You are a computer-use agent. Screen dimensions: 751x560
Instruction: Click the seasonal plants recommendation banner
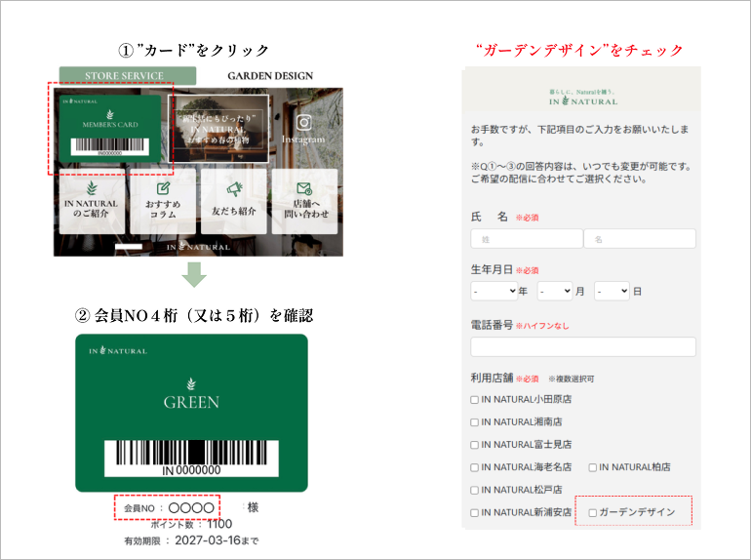point(220,127)
